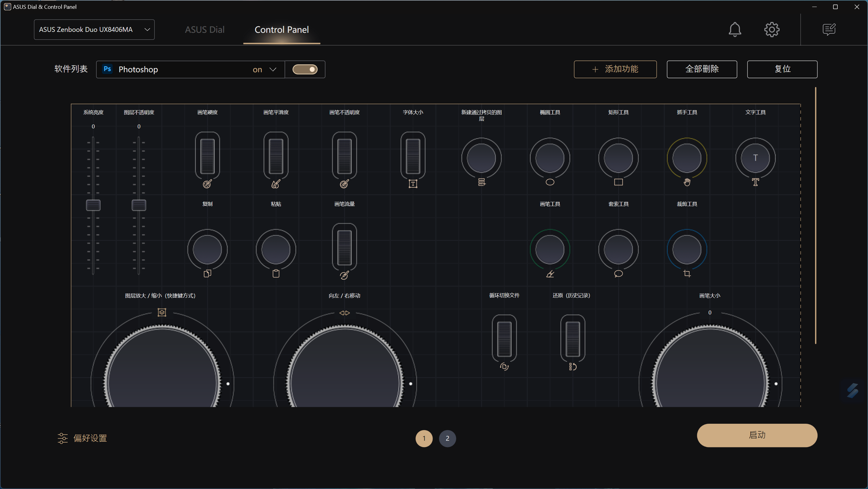Viewport: 868px width, 489px height.
Task: Open preference settings (偏好设置)
Action: [x=82, y=438]
